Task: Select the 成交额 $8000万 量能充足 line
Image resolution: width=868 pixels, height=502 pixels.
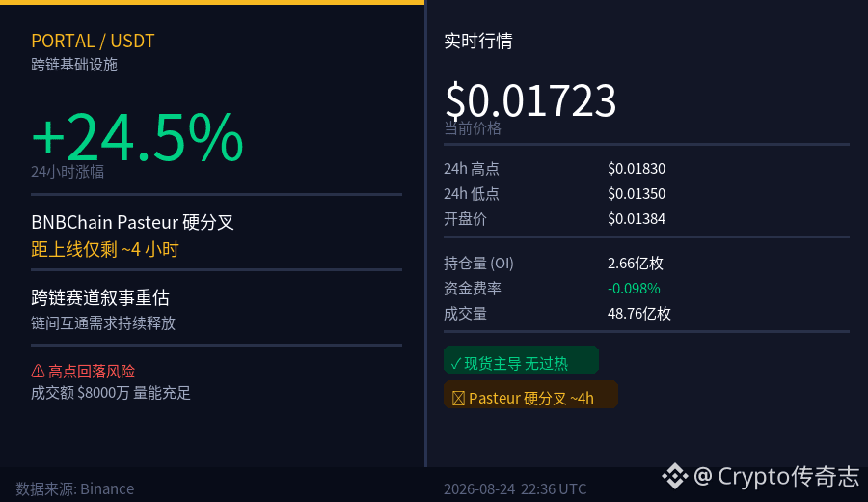Action: (x=111, y=393)
